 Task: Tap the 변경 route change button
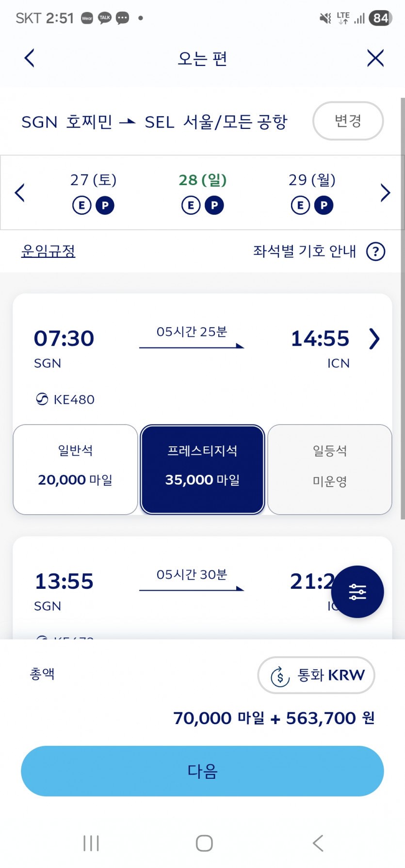coord(348,121)
